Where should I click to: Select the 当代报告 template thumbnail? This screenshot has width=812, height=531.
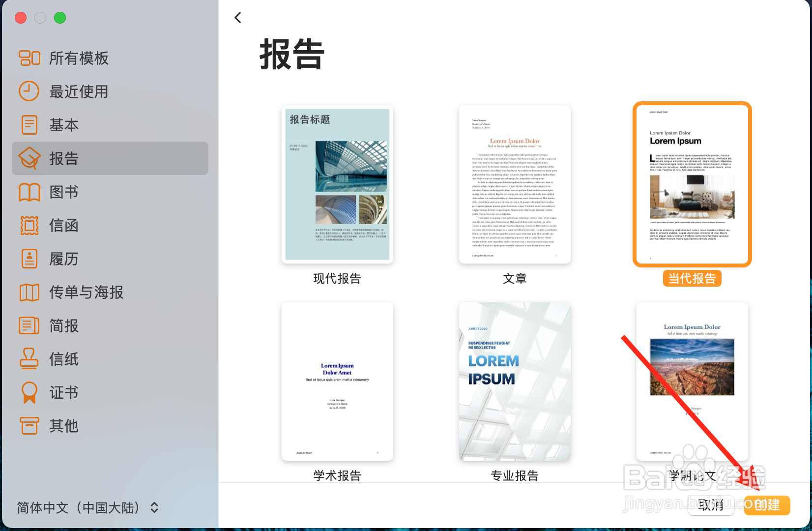pos(692,184)
